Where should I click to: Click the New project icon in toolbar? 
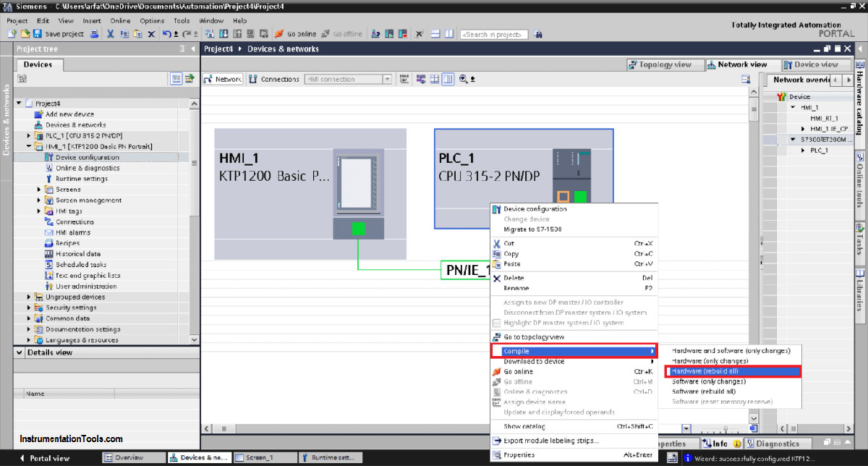click(x=12, y=34)
